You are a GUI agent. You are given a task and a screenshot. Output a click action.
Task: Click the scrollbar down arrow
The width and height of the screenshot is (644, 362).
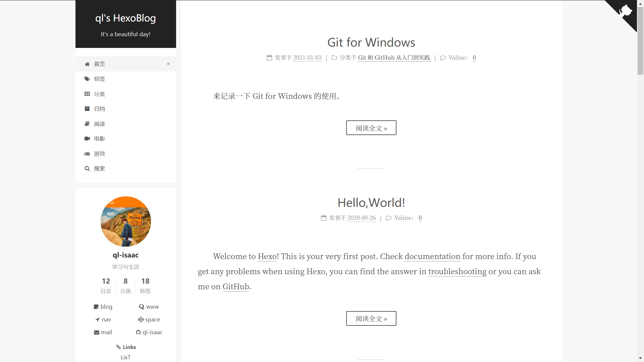[x=640, y=359]
